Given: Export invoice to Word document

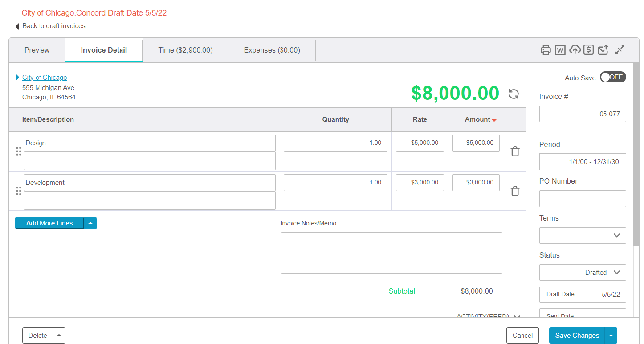Looking at the screenshot, I should pos(560,50).
